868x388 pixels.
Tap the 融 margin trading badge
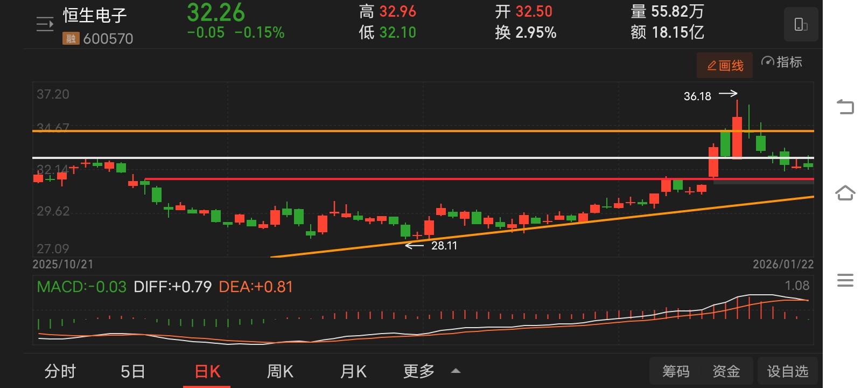point(71,39)
